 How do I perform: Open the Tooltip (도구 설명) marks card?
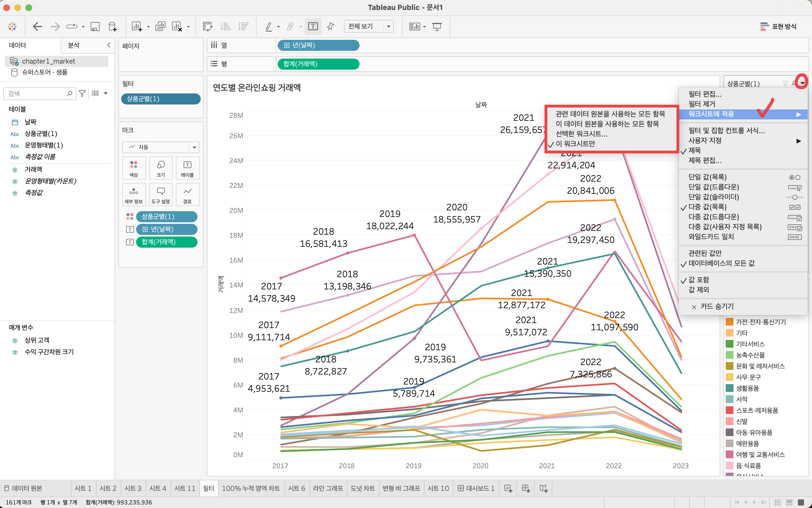(x=161, y=195)
